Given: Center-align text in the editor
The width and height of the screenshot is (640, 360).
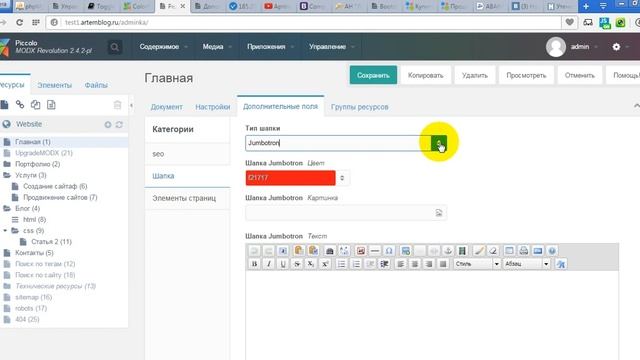Looking at the screenshot, I should click(415, 264).
